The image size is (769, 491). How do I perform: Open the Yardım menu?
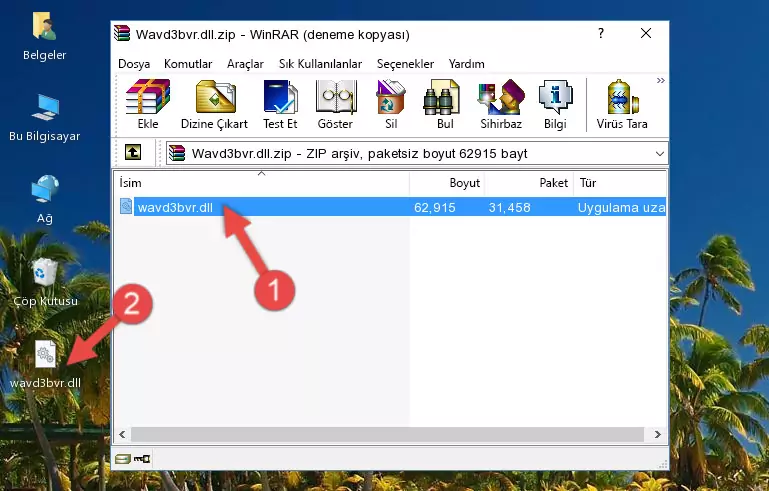pos(466,64)
